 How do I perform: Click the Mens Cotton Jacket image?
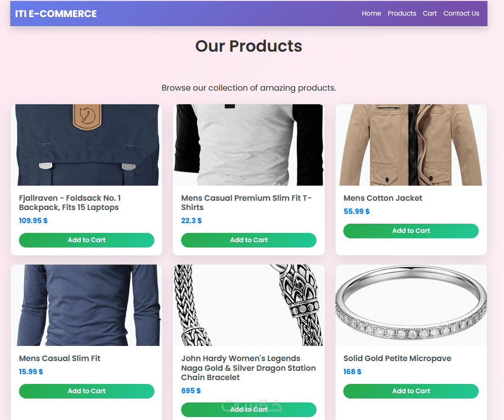click(411, 145)
